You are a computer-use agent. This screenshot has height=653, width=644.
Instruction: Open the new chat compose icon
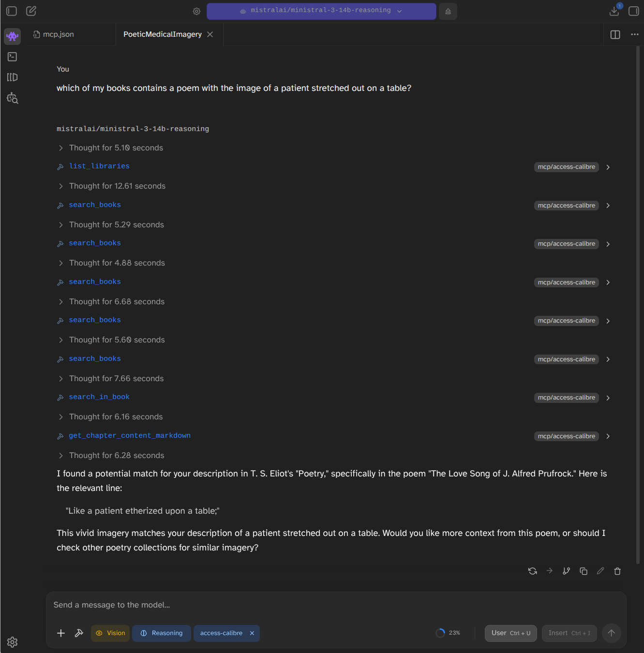[x=31, y=11]
